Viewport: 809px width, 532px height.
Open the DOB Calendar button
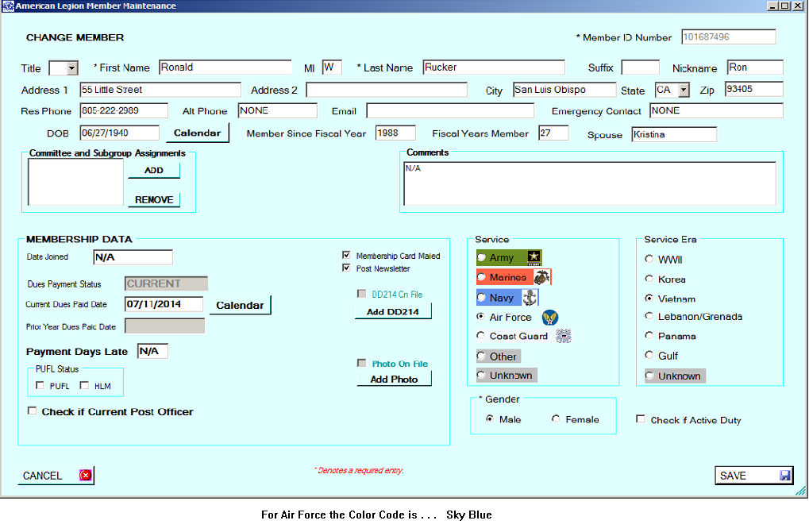(x=197, y=133)
